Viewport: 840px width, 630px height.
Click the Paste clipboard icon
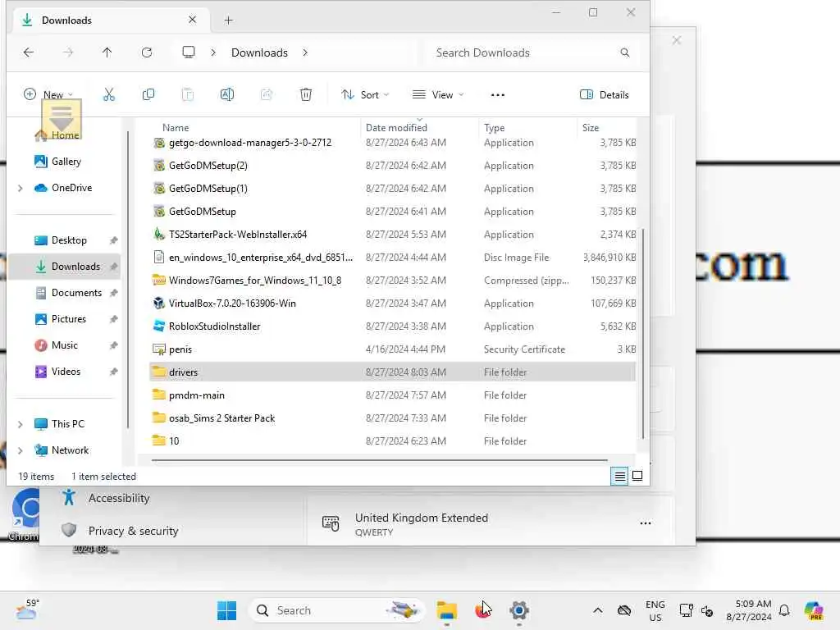point(188,95)
